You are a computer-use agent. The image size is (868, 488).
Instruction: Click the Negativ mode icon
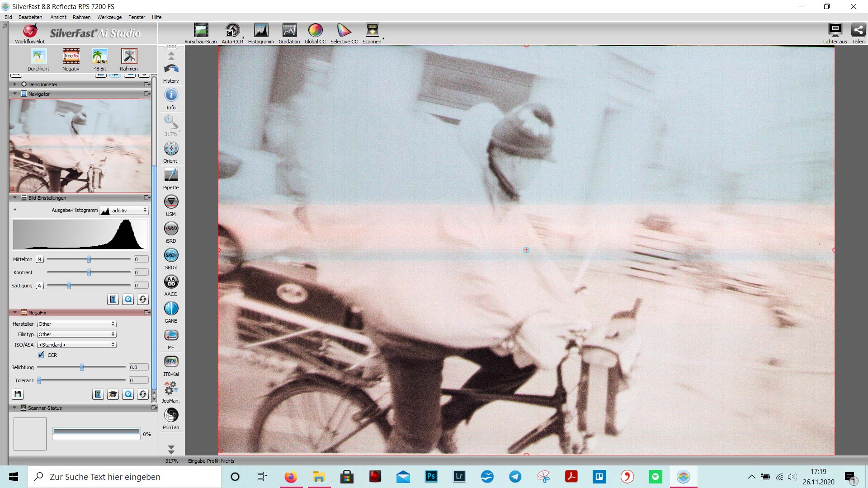click(71, 60)
